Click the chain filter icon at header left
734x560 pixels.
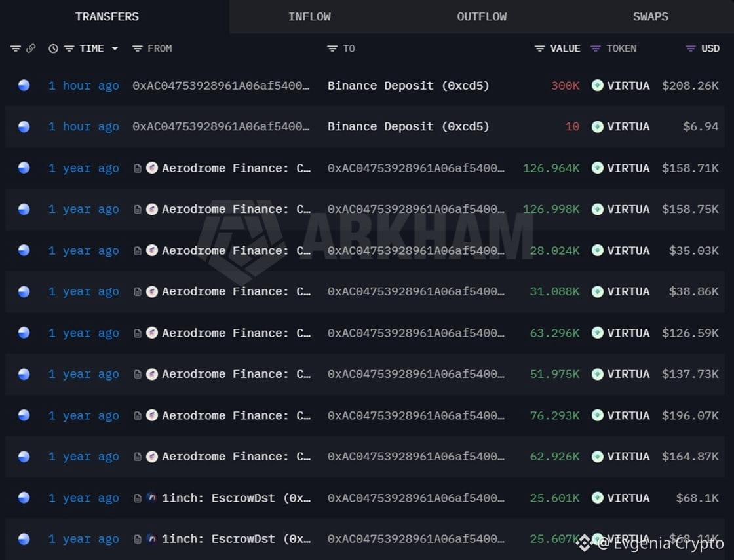(16, 48)
